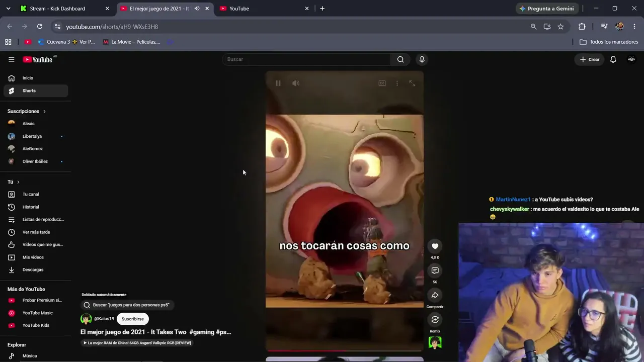Close the Stream - Kick Dashboard tab
The image size is (644, 362).
[x=107, y=9]
